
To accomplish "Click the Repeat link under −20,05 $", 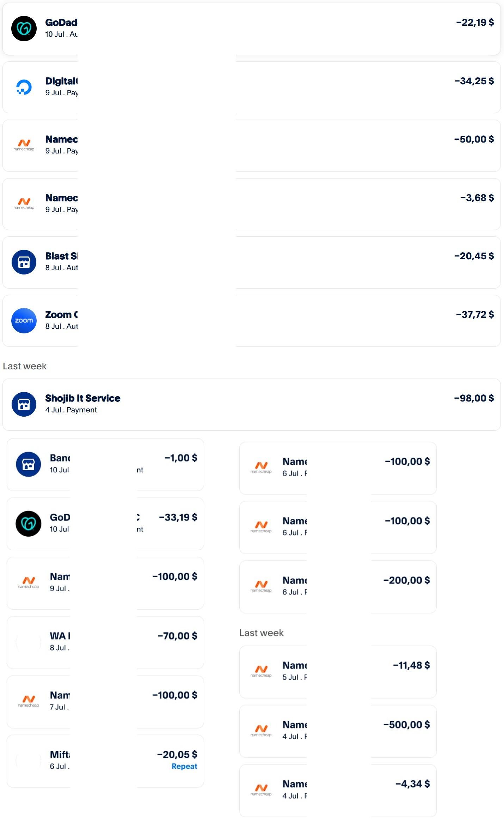I will [x=184, y=766].
